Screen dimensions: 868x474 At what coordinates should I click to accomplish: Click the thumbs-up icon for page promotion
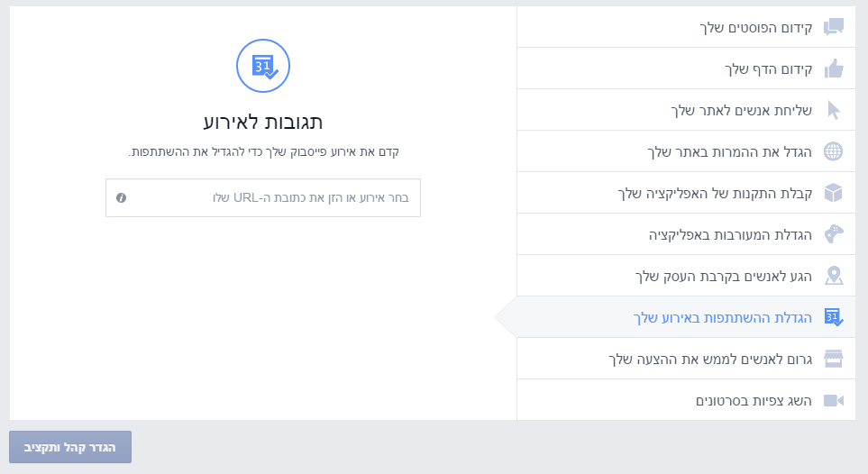coord(834,68)
